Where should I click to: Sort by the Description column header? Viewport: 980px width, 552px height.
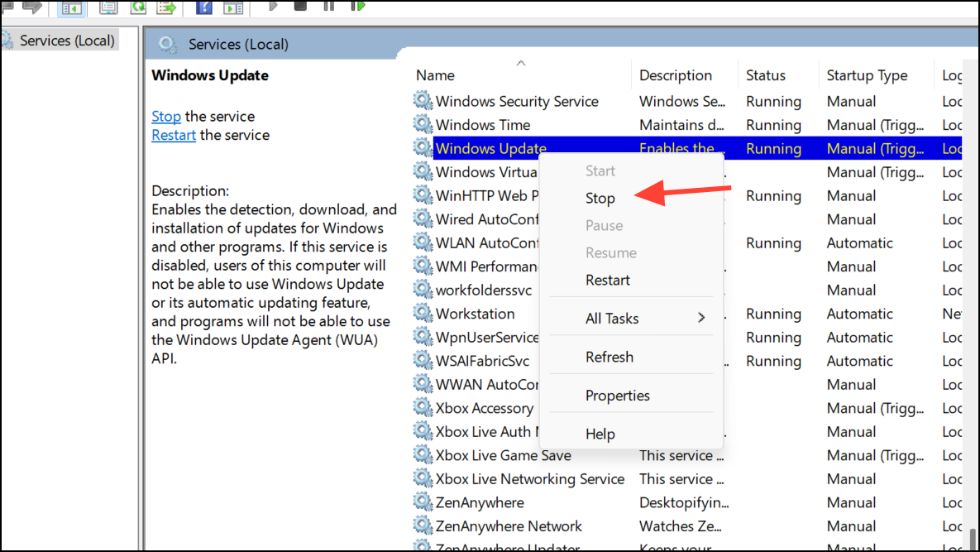[685, 75]
